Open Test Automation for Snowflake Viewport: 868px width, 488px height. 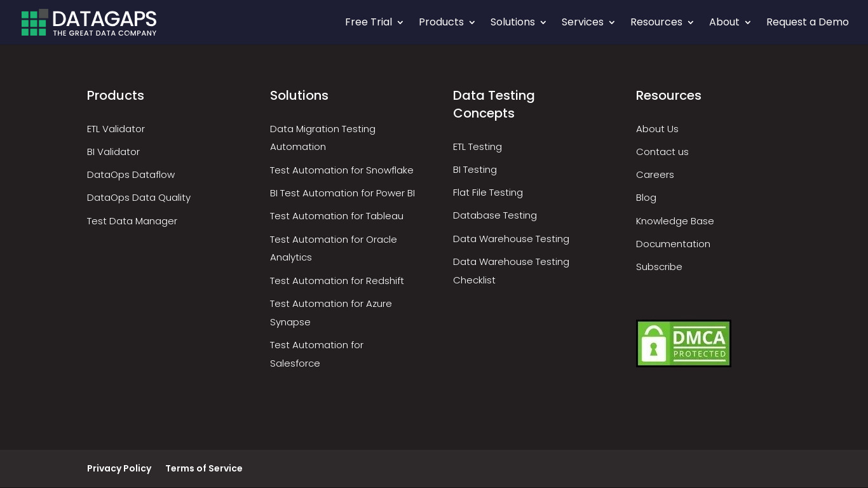342,170
